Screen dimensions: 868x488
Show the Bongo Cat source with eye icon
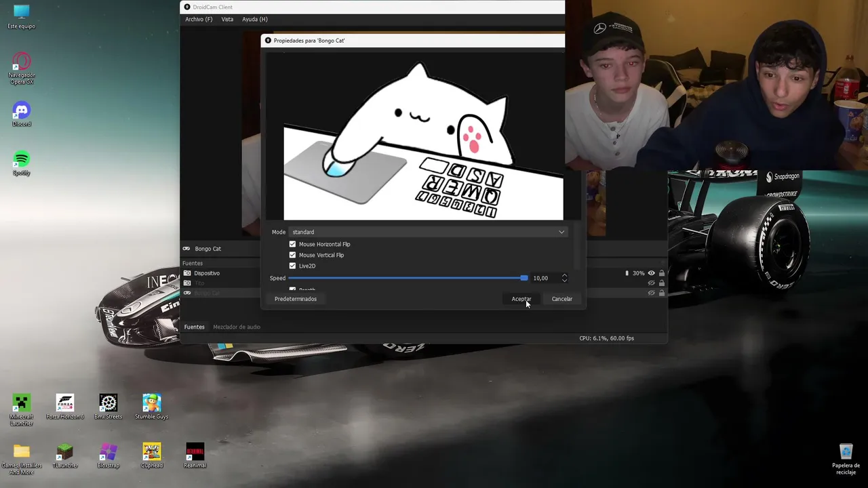pos(652,293)
